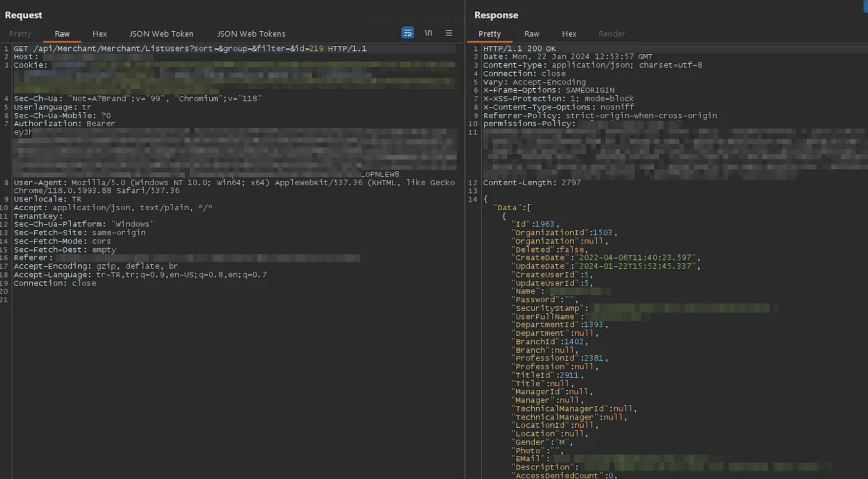Click the Response Render tab
This screenshot has height=479, width=868.
click(x=611, y=34)
